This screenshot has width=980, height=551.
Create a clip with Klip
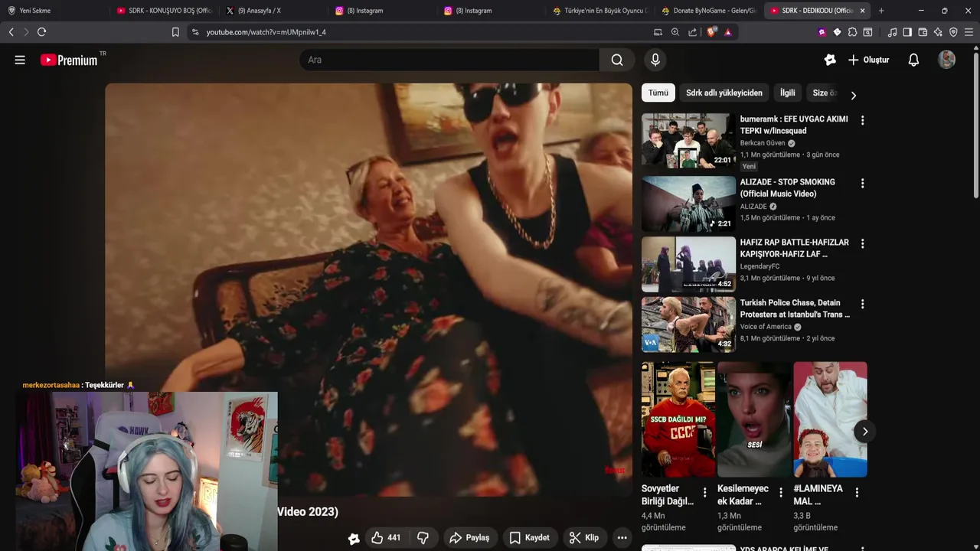[584, 538]
